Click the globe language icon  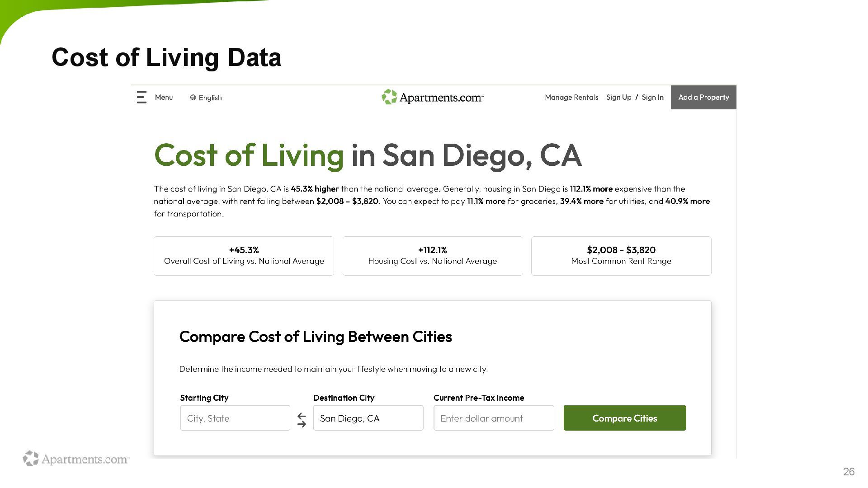click(193, 98)
